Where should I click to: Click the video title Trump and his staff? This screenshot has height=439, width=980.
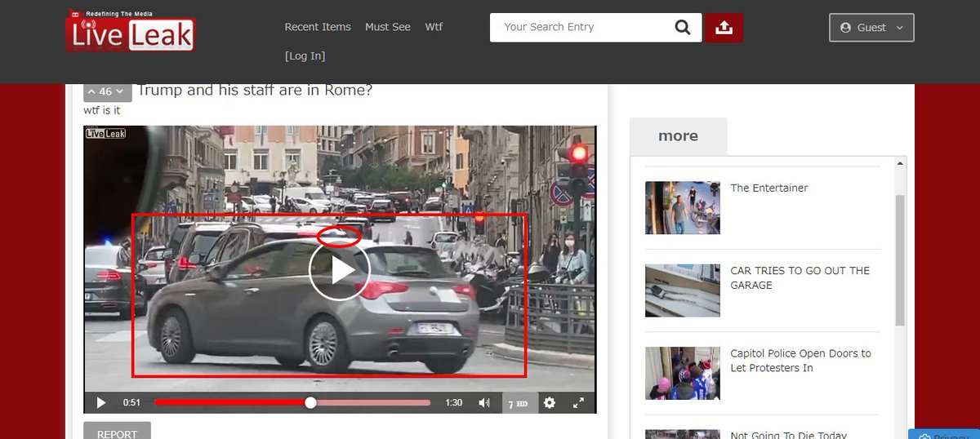[255, 90]
